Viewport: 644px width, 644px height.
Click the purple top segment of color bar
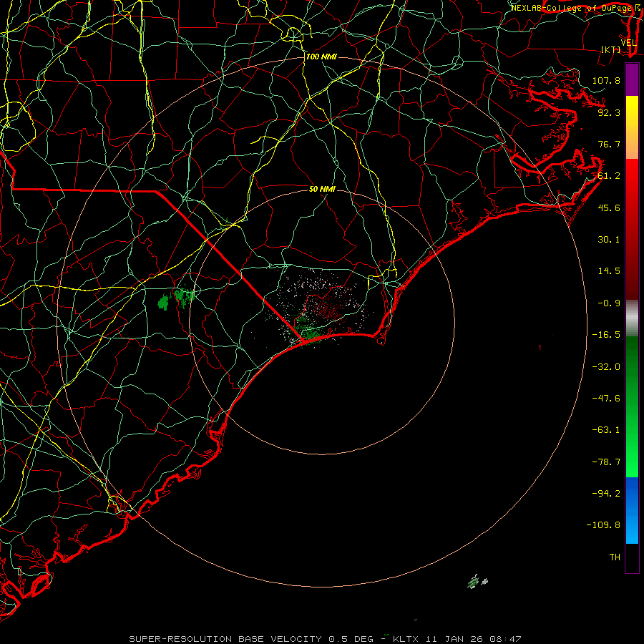632,80
